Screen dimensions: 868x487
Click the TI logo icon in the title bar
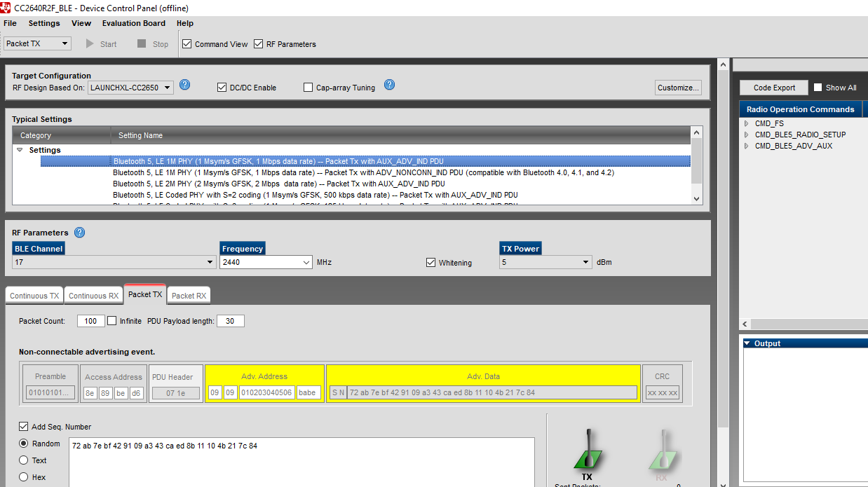click(6, 8)
